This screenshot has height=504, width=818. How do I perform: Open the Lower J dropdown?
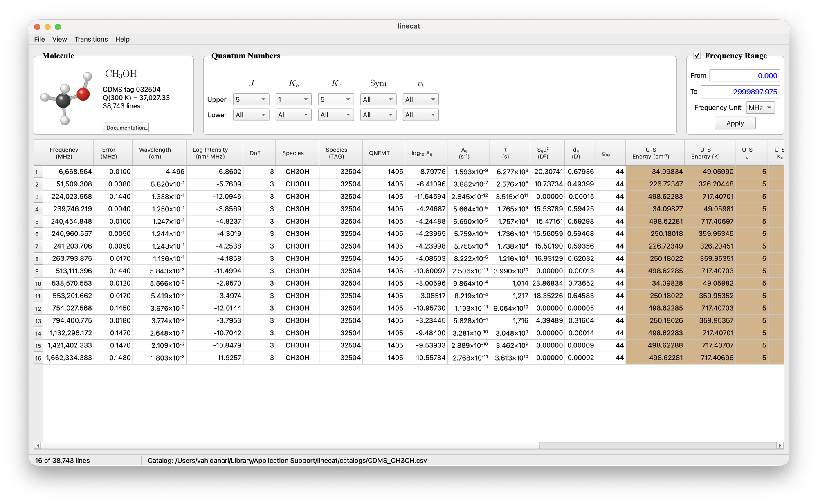(x=251, y=115)
